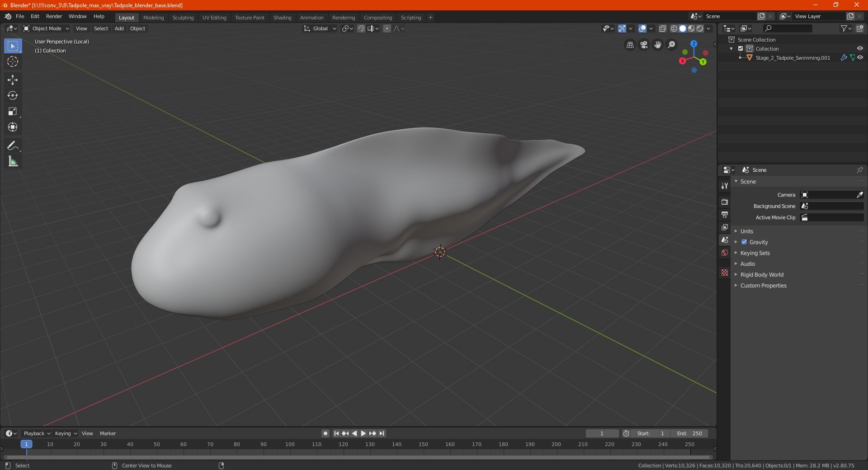Choose the Rotate tool
The width and height of the screenshot is (868, 470).
pos(13,95)
